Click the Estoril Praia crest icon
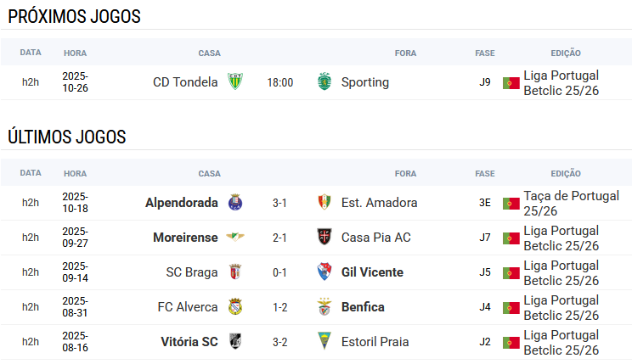The image size is (632, 364). pos(324,342)
